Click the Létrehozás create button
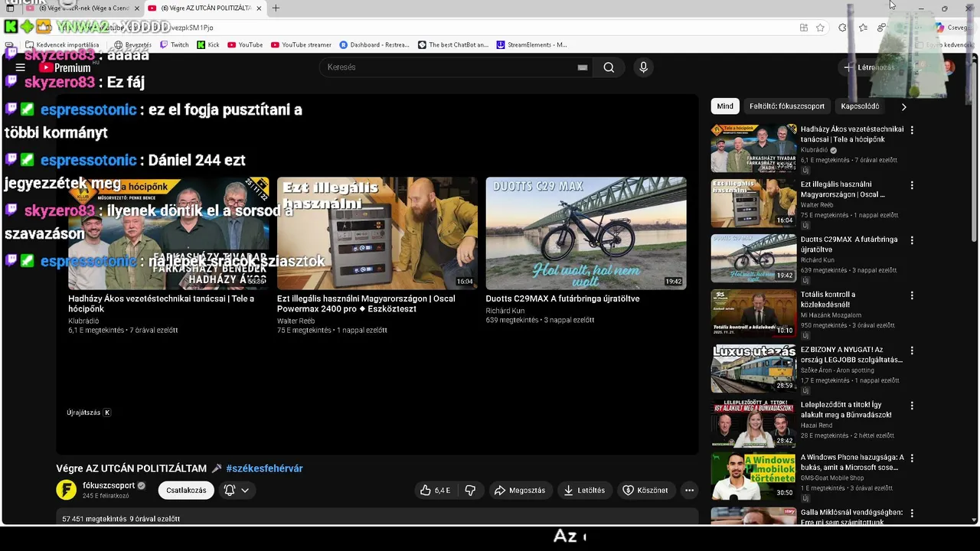Viewport: 980px width, 551px height. tap(869, 67)
